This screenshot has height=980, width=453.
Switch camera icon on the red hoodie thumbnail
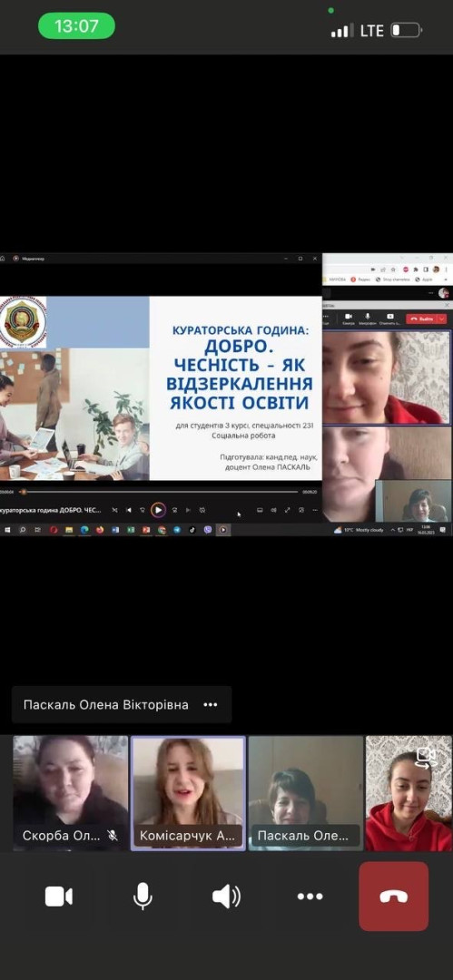click(426, 757)
